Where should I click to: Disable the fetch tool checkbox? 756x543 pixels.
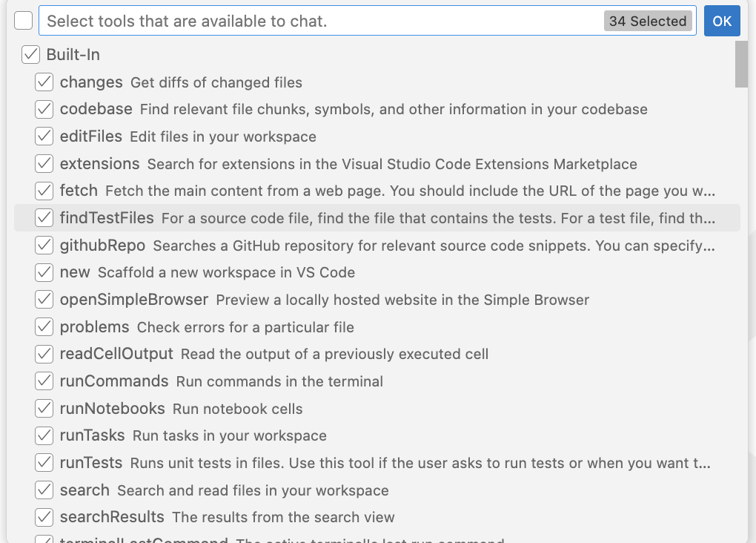coord(44,191)
